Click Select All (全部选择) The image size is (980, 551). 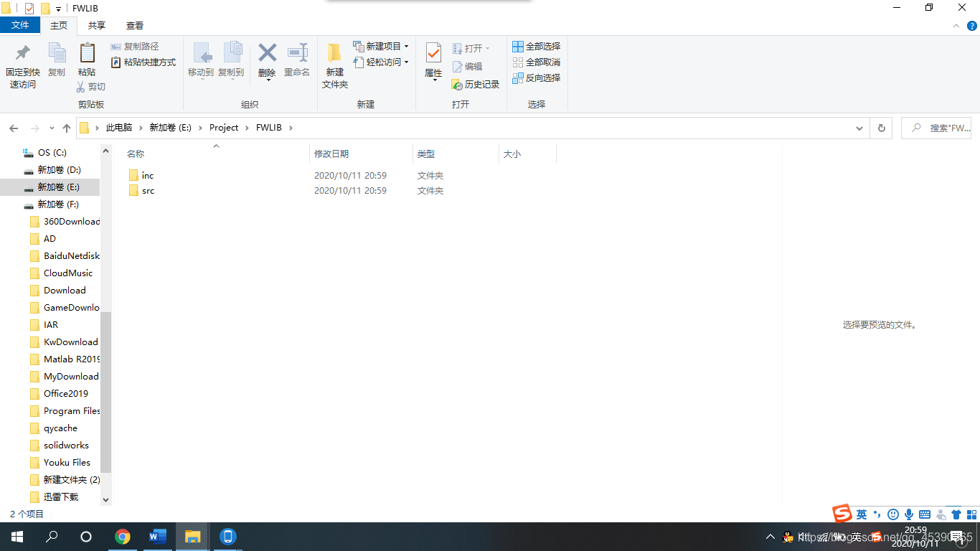[537, 47]
